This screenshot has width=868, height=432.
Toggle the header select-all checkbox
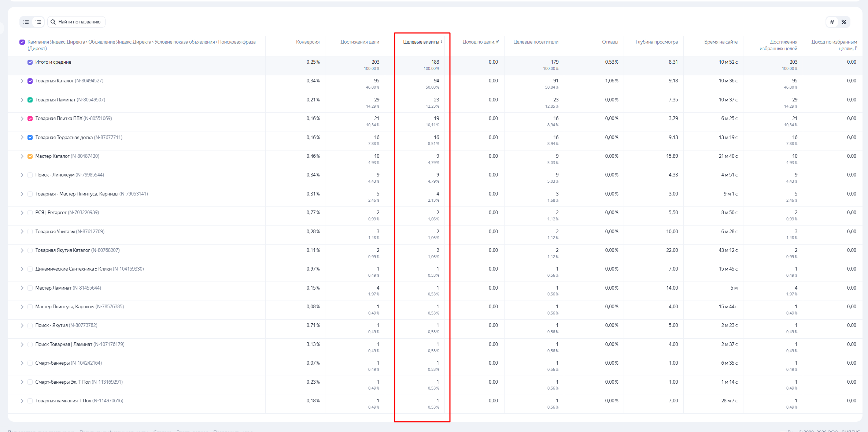click(22, 42)
